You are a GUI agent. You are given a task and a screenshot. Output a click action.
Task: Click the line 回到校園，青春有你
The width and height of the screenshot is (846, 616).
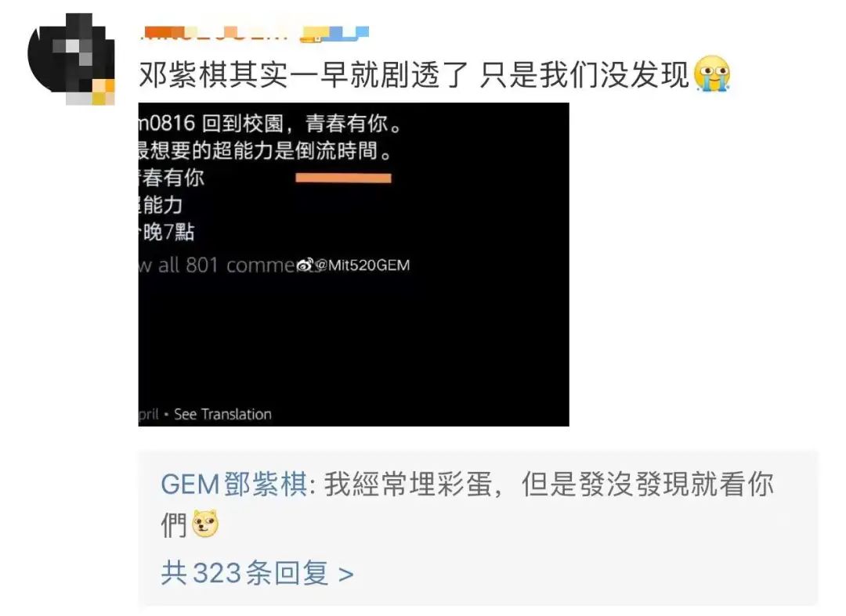tap(302, 124)
